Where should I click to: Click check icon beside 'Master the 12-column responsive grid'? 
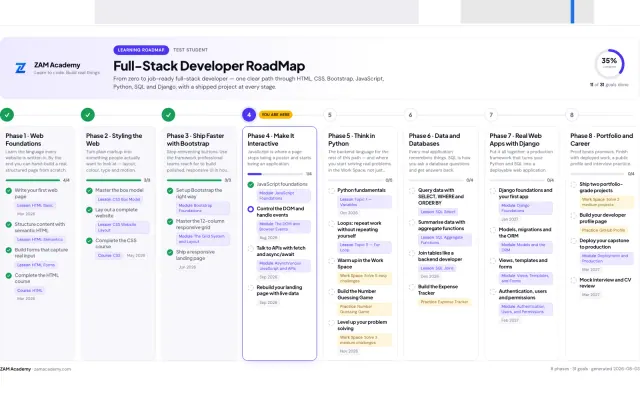click(x=170, y=222)
